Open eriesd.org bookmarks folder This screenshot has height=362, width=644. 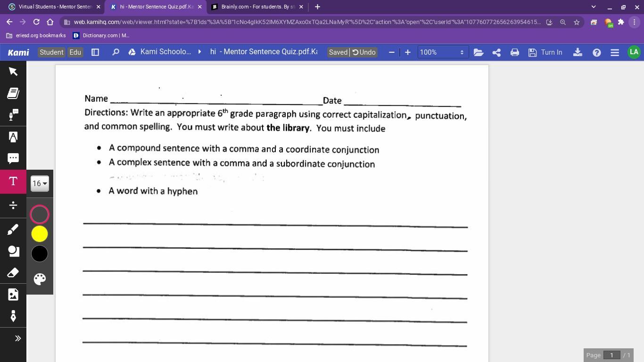36,35
